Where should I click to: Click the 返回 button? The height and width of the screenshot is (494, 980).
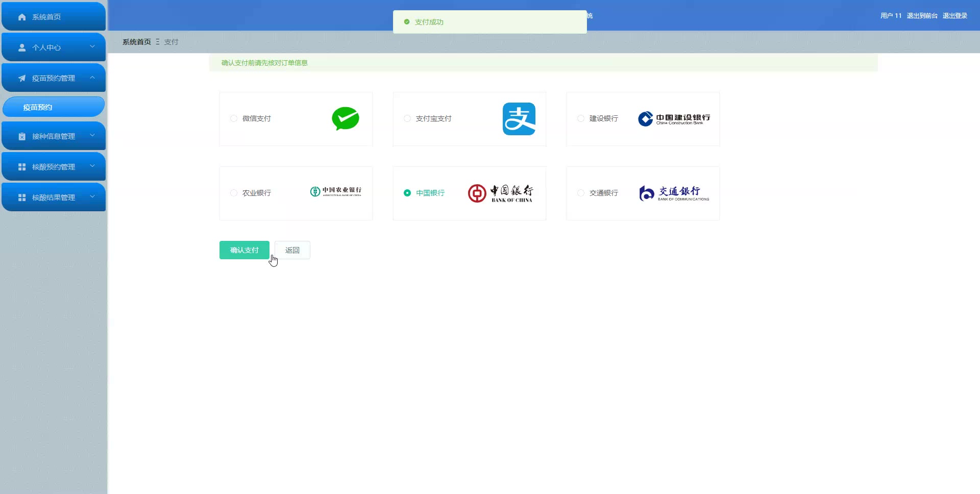click(x=292, y=250)
